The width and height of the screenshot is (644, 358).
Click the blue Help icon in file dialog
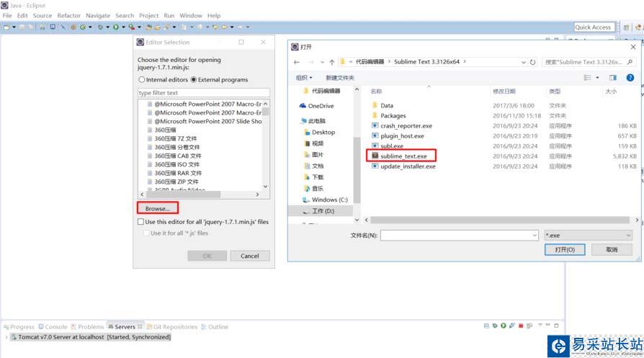tap(630, 78)
